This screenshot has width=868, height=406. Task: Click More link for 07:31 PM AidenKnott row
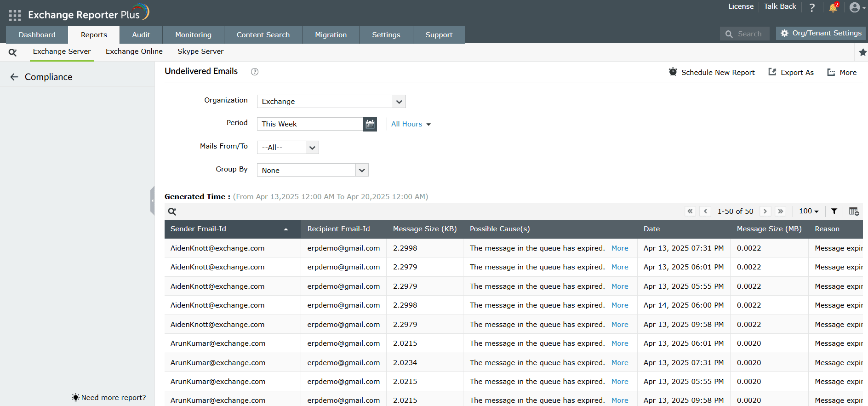click(620, 248)
